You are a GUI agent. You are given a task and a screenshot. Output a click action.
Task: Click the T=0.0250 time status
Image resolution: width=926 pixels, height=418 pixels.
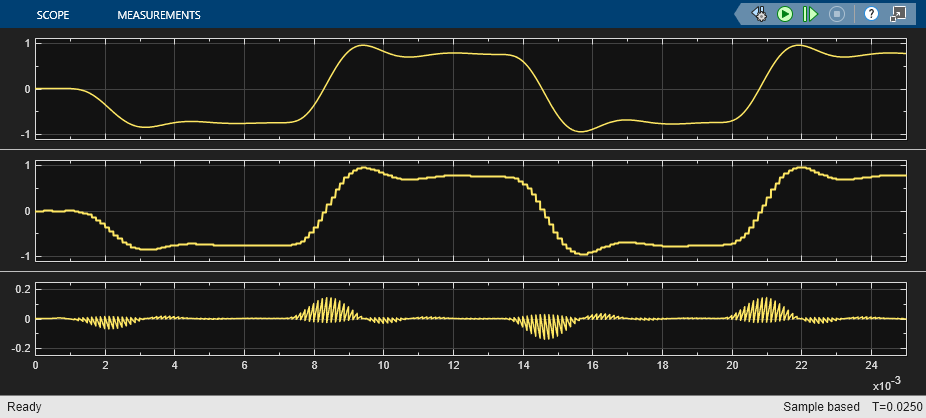(x=896, y=407)
